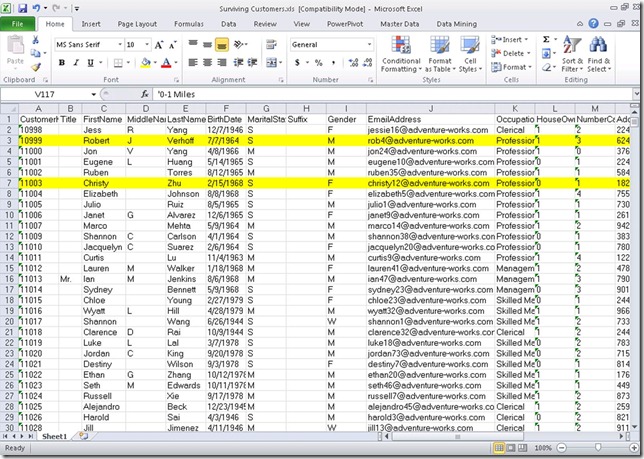
Task: Switch to the Insert tab
Action: (x=91, y=24)
